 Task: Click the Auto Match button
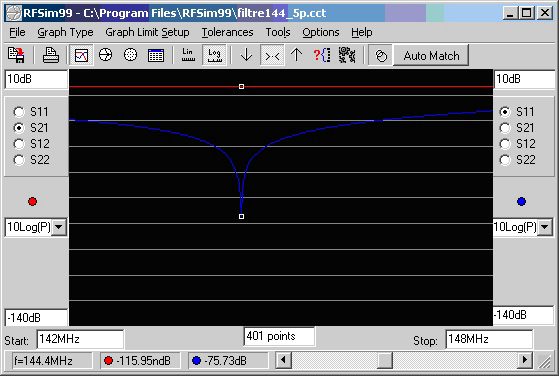tap(431, 56)
